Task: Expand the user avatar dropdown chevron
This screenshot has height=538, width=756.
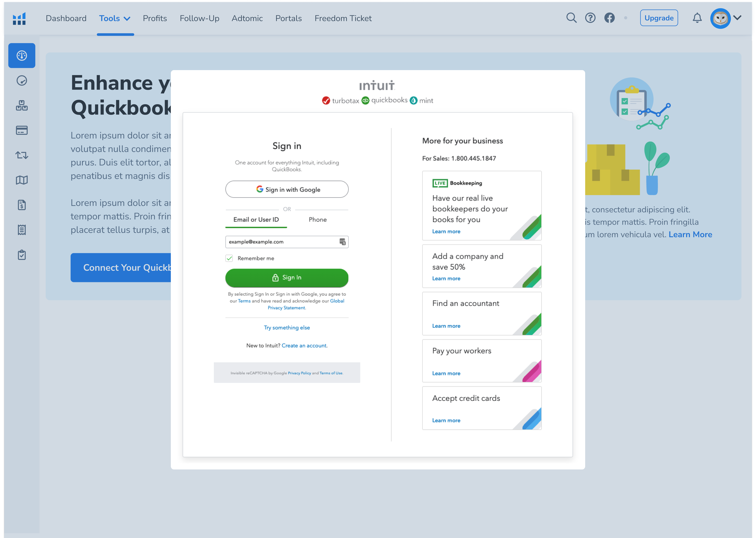Action: tap(738, 18)
